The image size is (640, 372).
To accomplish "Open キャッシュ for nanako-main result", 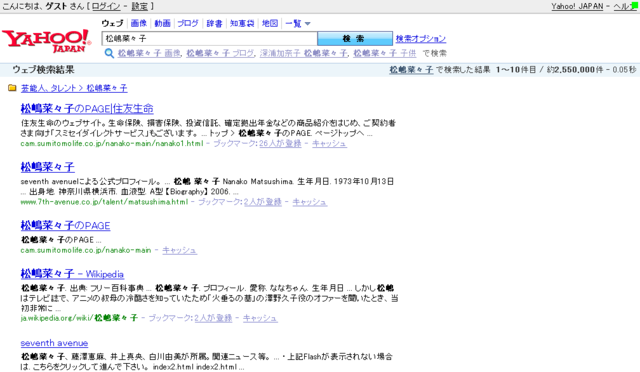I will pyautogui.click(x=180, y=250).
